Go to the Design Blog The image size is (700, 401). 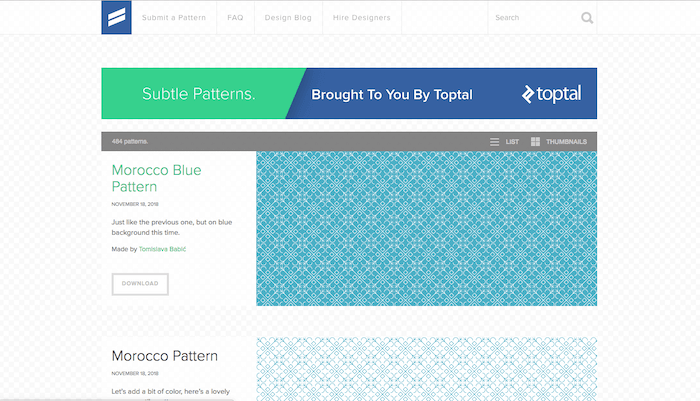click(289, 18)
